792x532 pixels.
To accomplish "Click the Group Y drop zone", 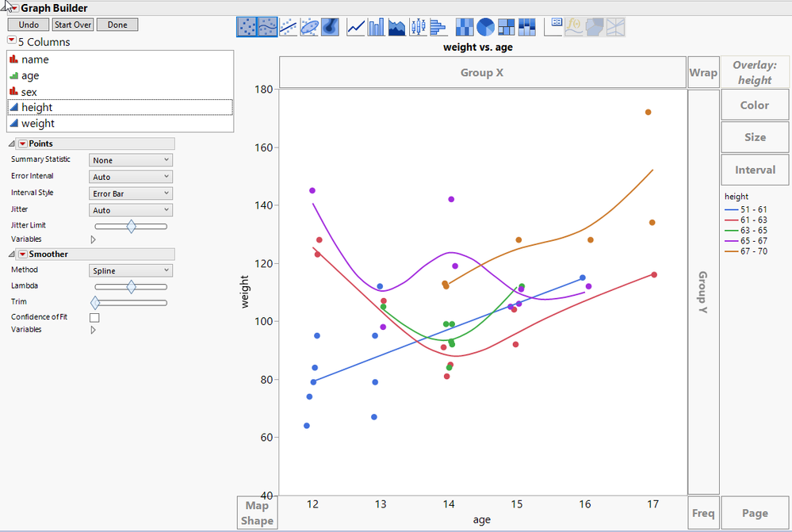I will (703, 292).
